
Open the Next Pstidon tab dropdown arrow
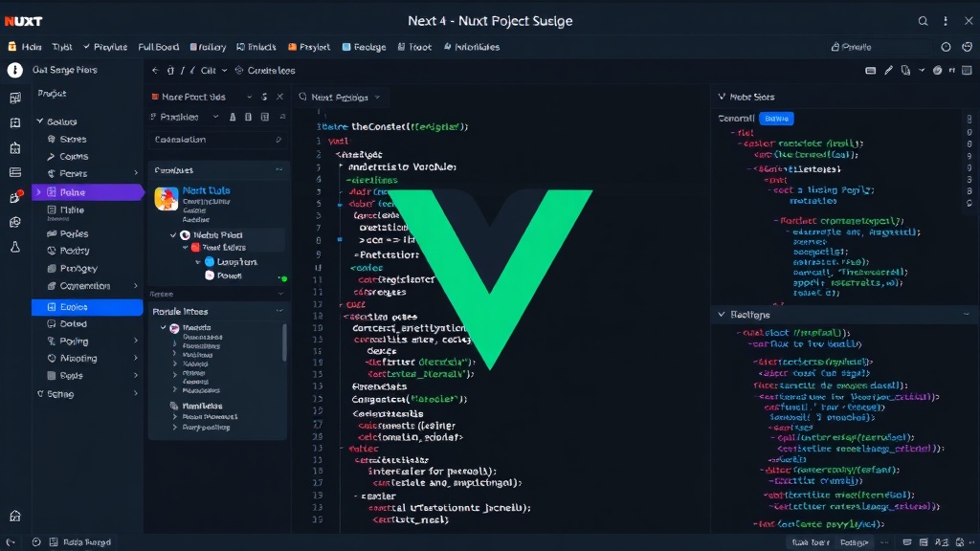coord(377,98)
